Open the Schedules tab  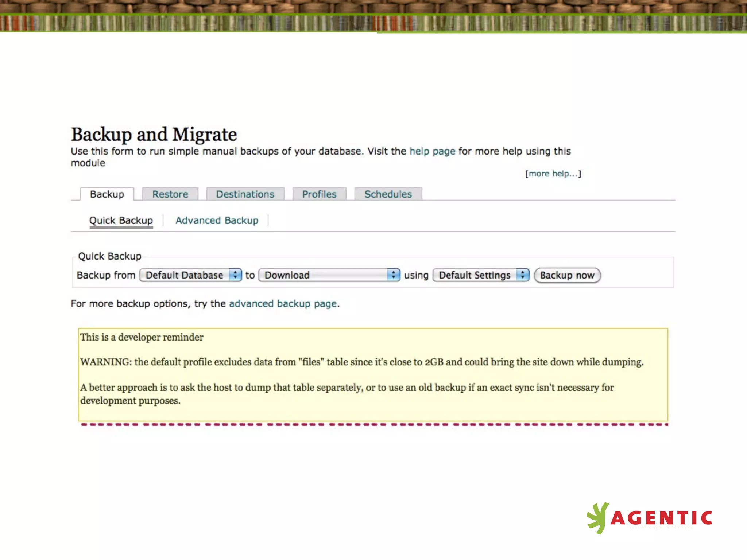click(388, 194)
